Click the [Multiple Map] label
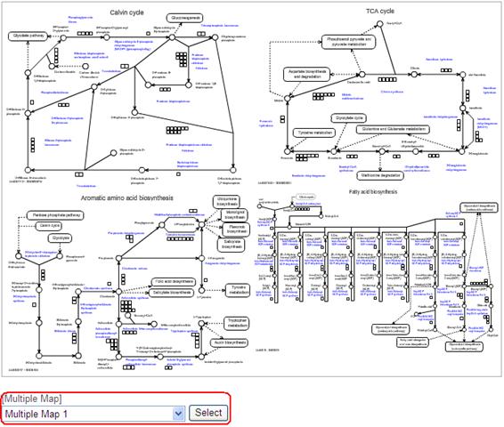This screenshot has width=504, height=427. (x=32, y=399)
